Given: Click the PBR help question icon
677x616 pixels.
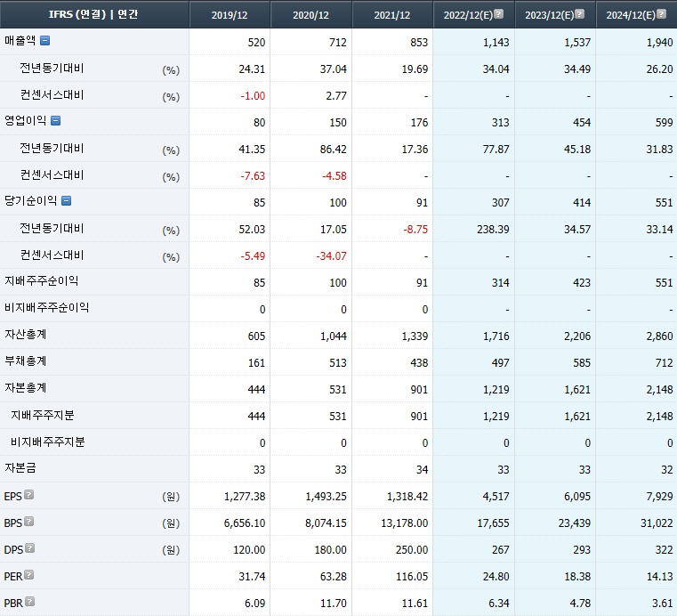Looking at the screenshot, I should pos(29,602).
